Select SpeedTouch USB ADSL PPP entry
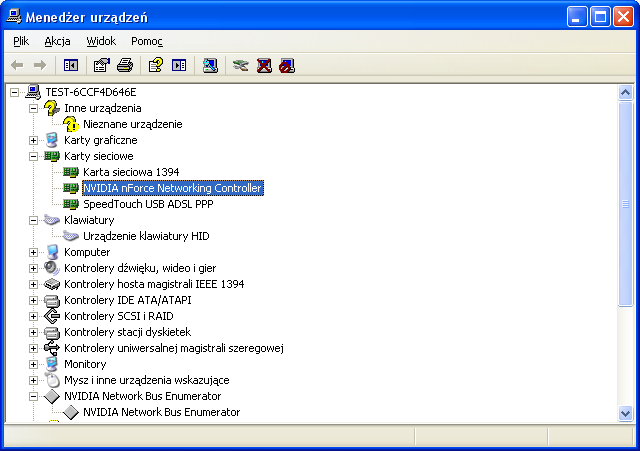The image size is (640, 451). (x=148, y=204)
